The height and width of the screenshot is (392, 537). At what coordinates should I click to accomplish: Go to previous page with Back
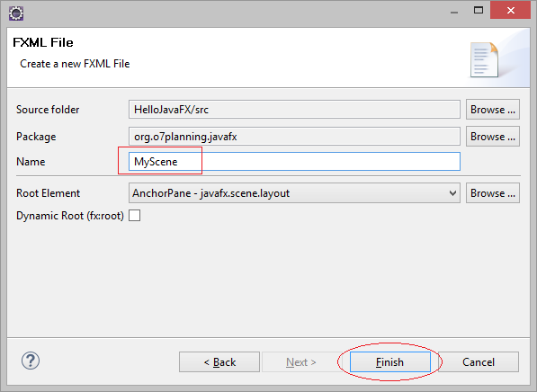pyautogui.click(x=219, y=361)
